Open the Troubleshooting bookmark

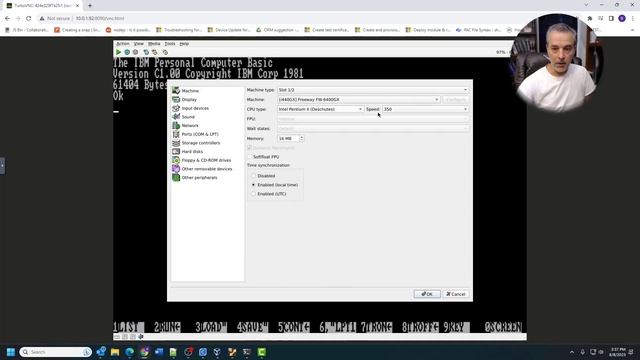click(179, 30)
